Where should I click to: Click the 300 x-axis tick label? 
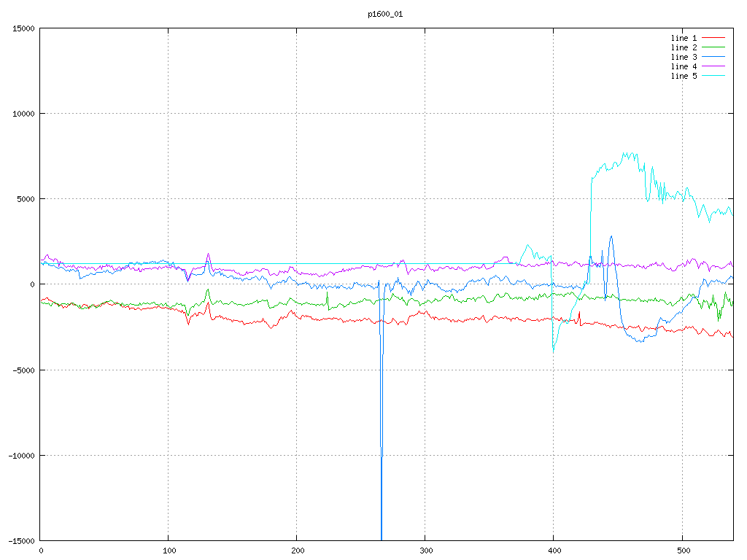click(x=425, y=551)
